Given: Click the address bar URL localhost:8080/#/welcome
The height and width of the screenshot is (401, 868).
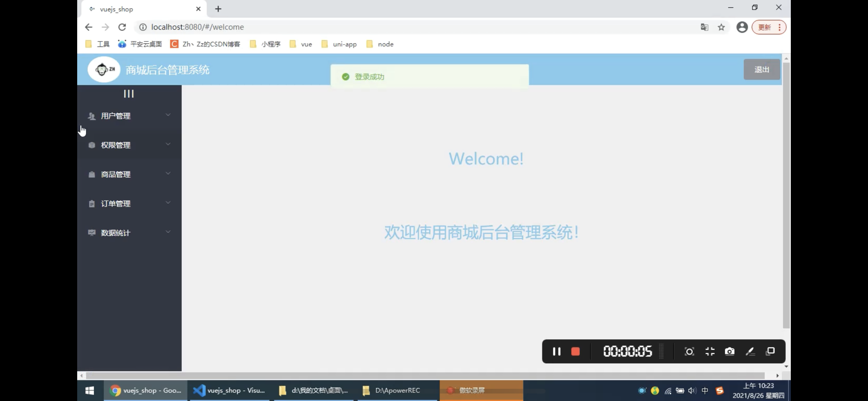Looking at the screenshot, I should coord(197,27).
